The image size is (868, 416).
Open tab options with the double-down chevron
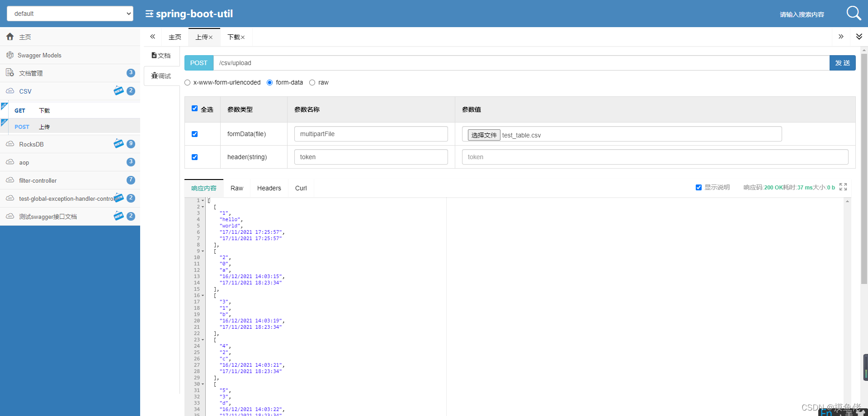pyautogui.click(x=859, y=37)
